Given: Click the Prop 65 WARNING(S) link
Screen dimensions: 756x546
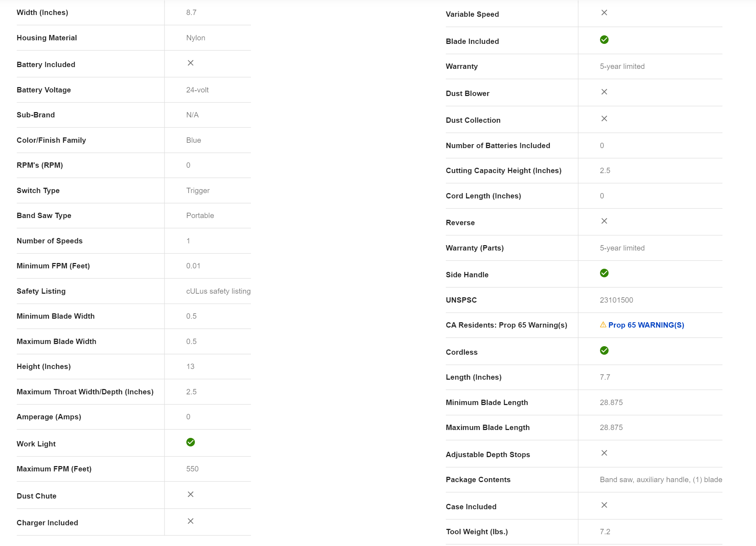Looking at the screenshot, I should pos(646,325).
